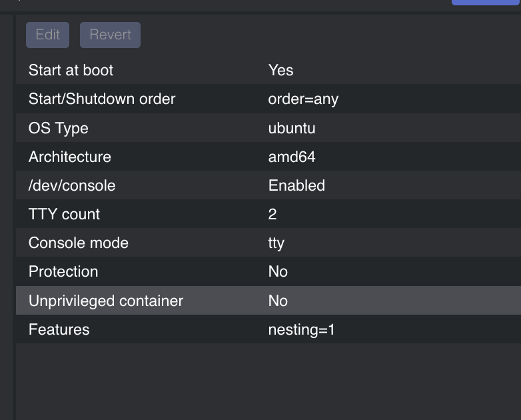Select the /dev/console row
This screenshot has height=420, width=521.
click(268, 185)
